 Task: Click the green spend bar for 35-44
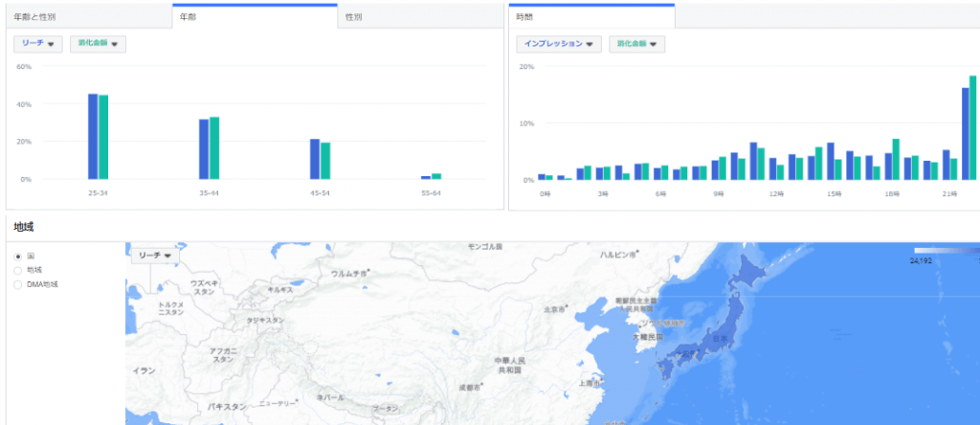coord(214,147)
